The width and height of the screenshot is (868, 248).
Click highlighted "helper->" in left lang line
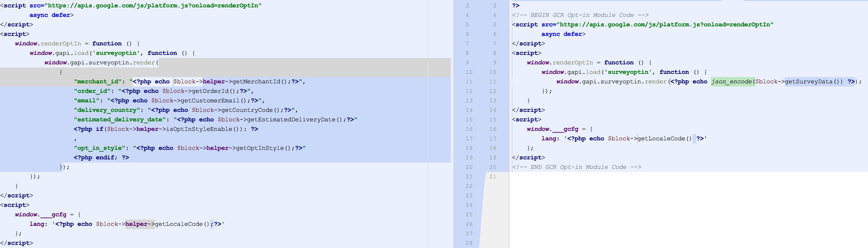pos(140,224)
